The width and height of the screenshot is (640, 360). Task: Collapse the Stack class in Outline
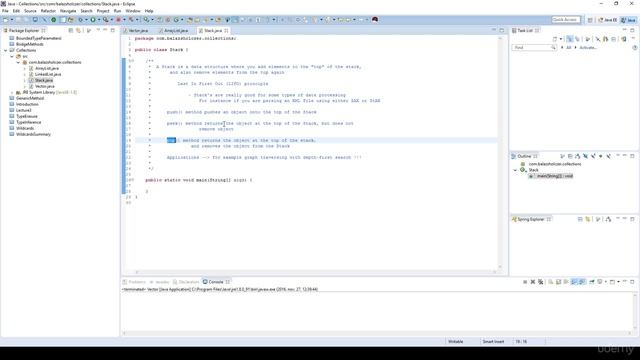pyautogui.click(x=515, y=170)
